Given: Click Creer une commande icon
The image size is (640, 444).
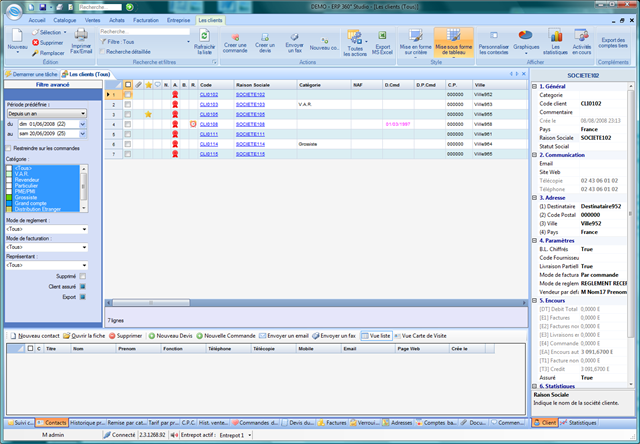Looking at the screenshot, I should (x=236, y=38).
